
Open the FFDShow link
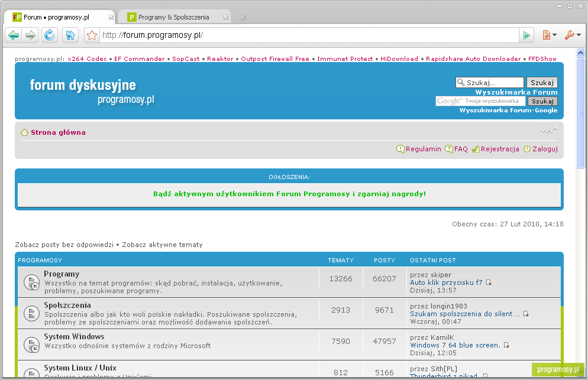click(542, 59)
